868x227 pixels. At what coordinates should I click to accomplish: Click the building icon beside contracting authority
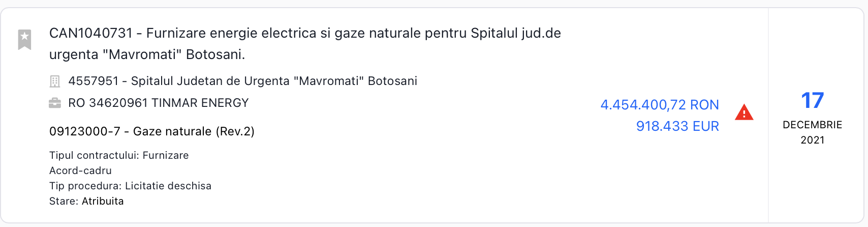click(x=54, y=81)
